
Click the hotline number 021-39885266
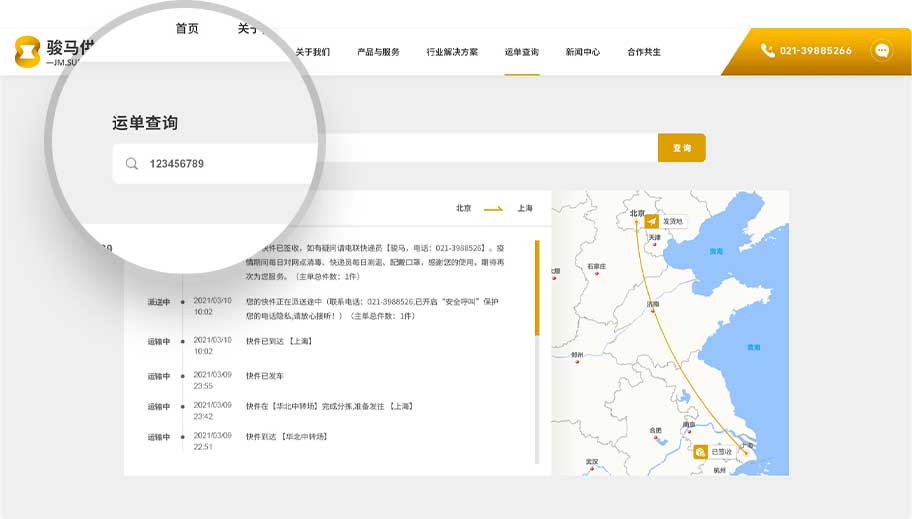(x=816, y=51)
